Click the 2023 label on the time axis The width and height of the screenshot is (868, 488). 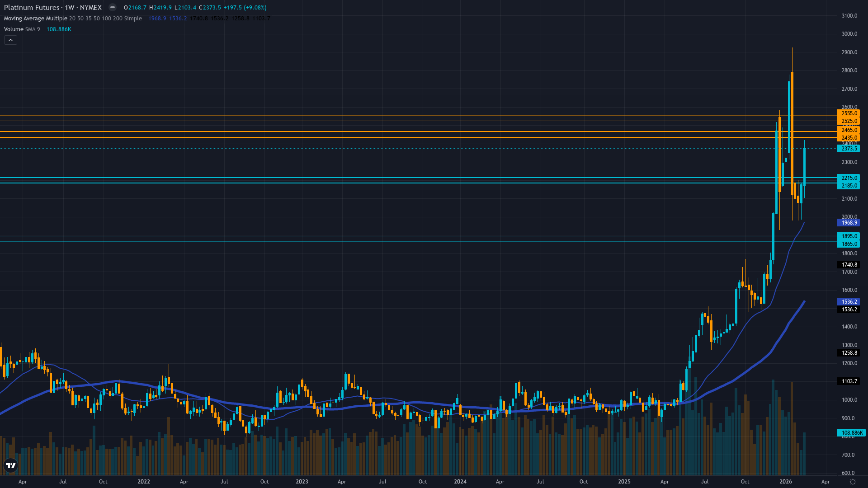coord(302,482)
